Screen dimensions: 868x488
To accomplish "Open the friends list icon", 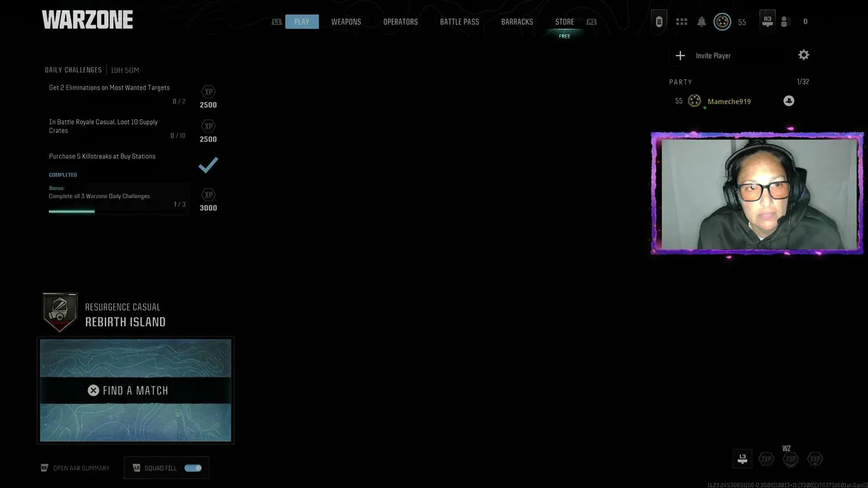I will (785, 22).
